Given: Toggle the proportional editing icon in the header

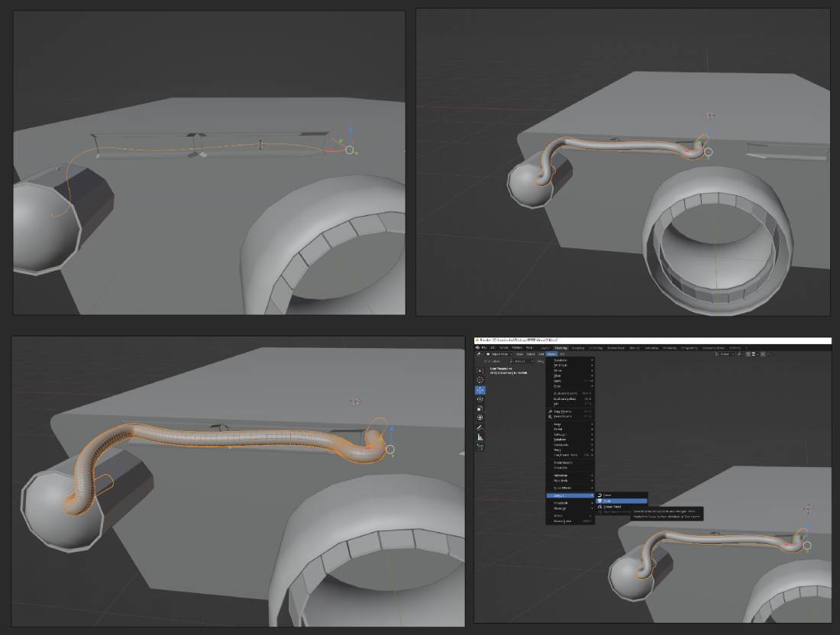Looking at the screenshot, I should click(x=762, y=354).
